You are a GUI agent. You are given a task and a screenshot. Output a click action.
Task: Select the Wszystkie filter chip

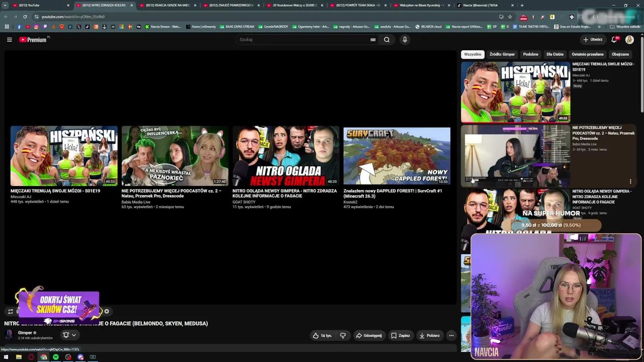472,54
